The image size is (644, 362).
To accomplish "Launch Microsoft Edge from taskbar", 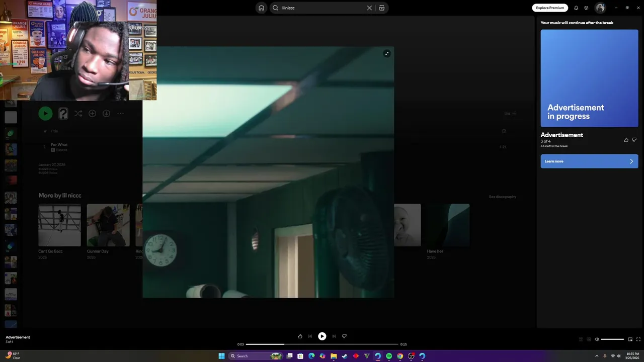I will click(311, 356).
